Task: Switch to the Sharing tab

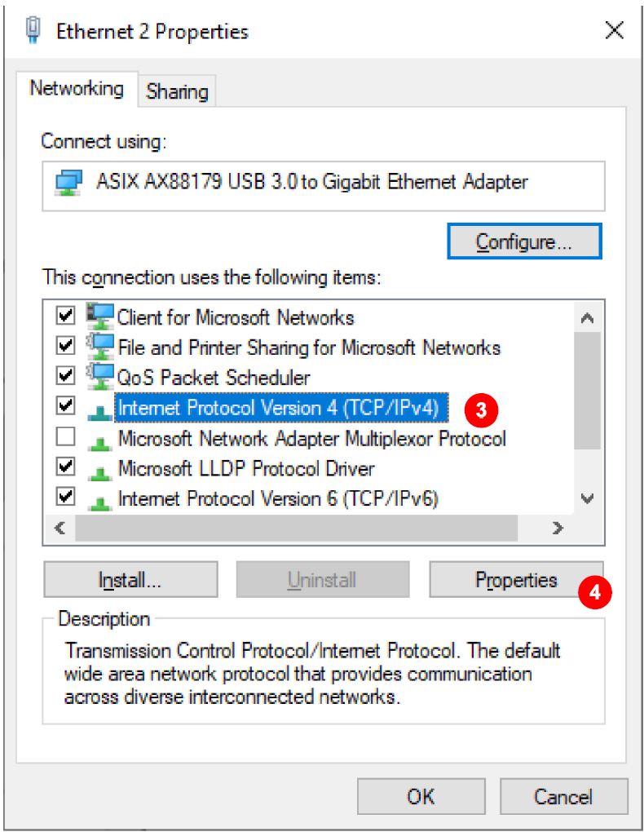Action: (177, 91)
